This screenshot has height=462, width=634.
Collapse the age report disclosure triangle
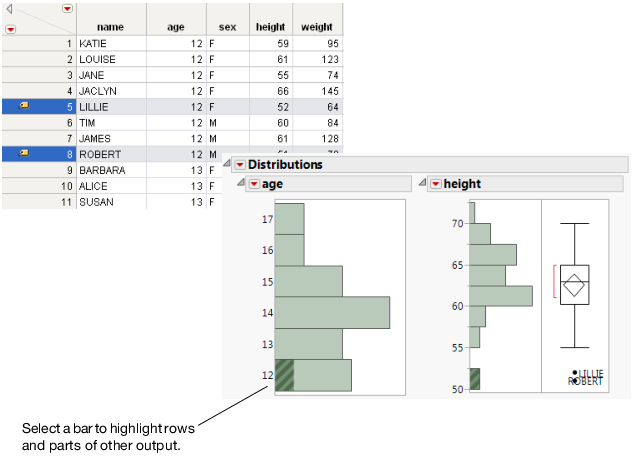[241, 184]
